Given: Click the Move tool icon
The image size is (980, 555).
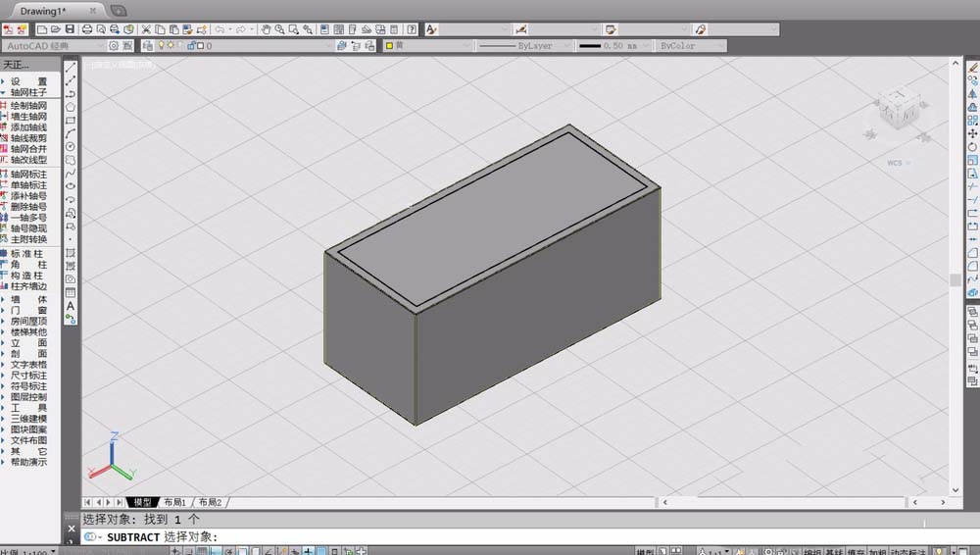Looking at the screenshot, I should click(x=972, y=133).
